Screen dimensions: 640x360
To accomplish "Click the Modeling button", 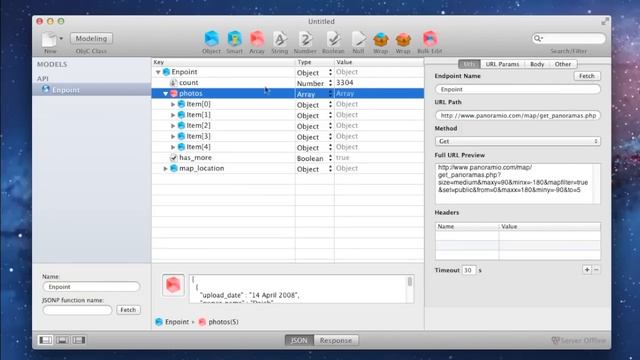I will tap(91, 38).
